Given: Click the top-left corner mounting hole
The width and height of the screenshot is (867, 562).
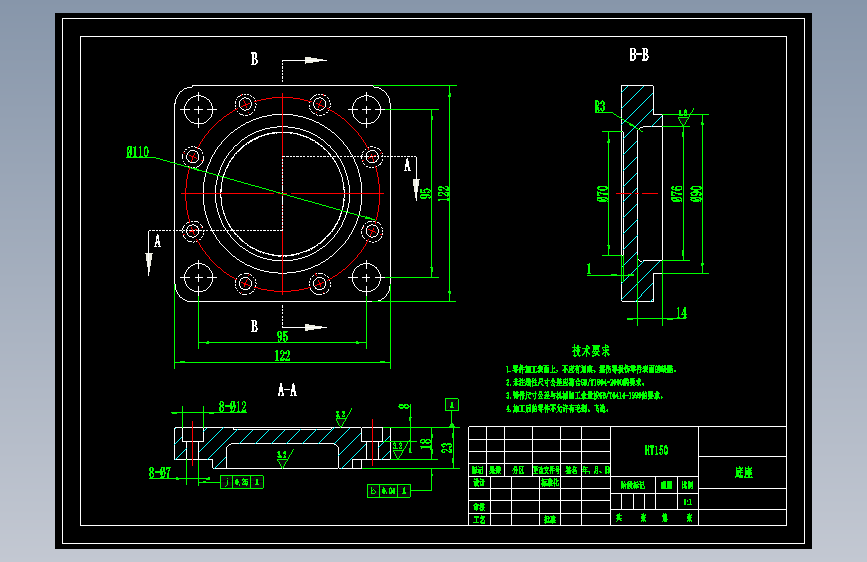Looking at the screenshot, I should (198, 110).
